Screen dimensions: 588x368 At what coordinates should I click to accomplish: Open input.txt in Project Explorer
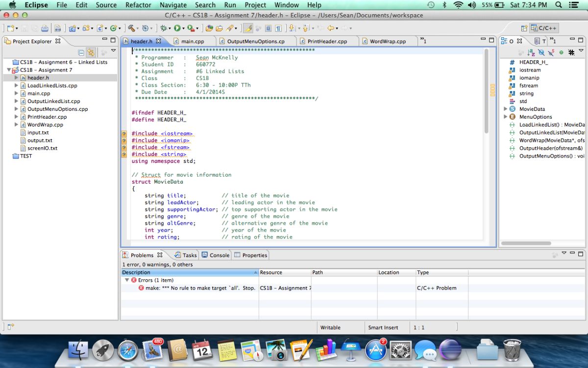(38, 132)
